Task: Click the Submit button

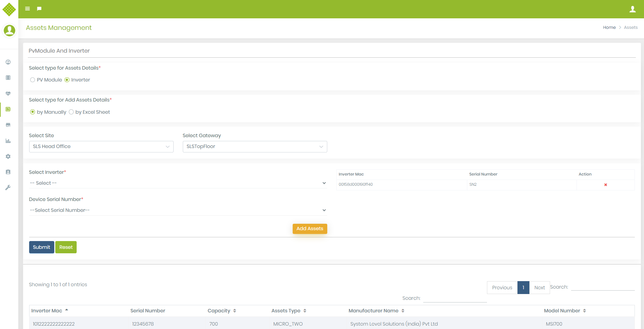Action: pos(41,247)
